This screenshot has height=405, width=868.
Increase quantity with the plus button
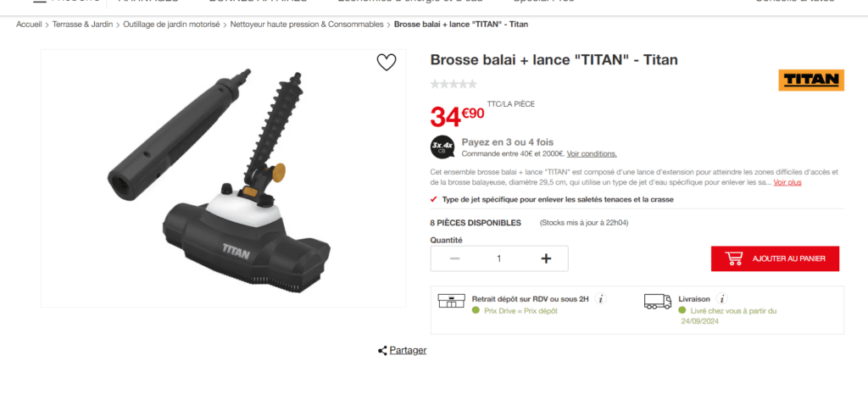[546, 258]
